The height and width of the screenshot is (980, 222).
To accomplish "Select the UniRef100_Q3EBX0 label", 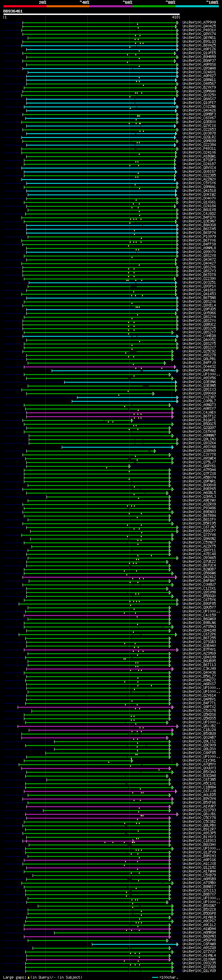I will point(199,122).
